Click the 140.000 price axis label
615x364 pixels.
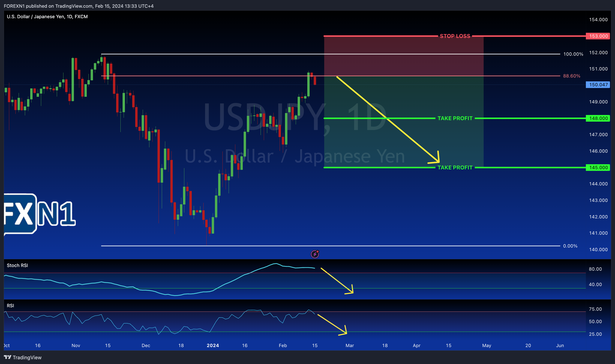(x=598, y=249)
